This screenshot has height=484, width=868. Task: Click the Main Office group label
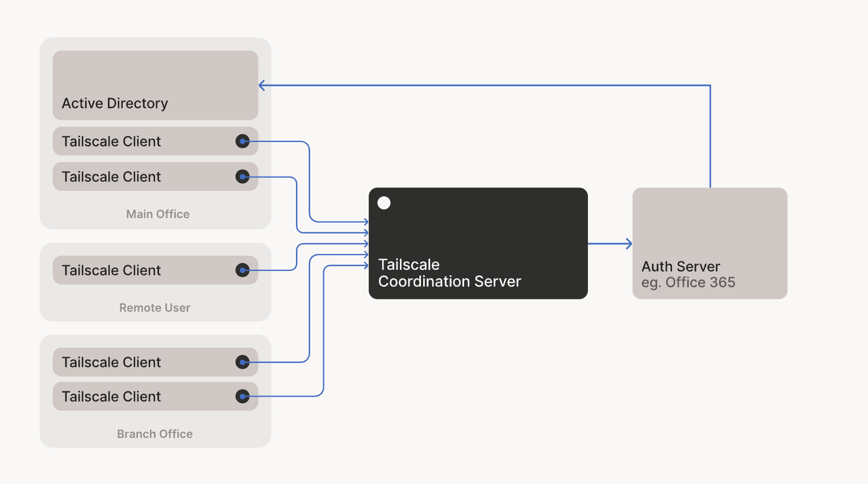point(158,214)
